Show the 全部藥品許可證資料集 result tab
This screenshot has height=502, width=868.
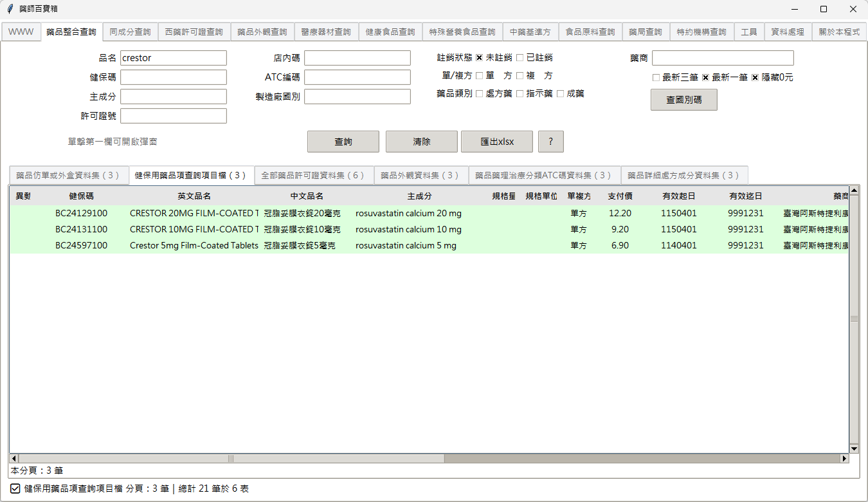[313, 175]
